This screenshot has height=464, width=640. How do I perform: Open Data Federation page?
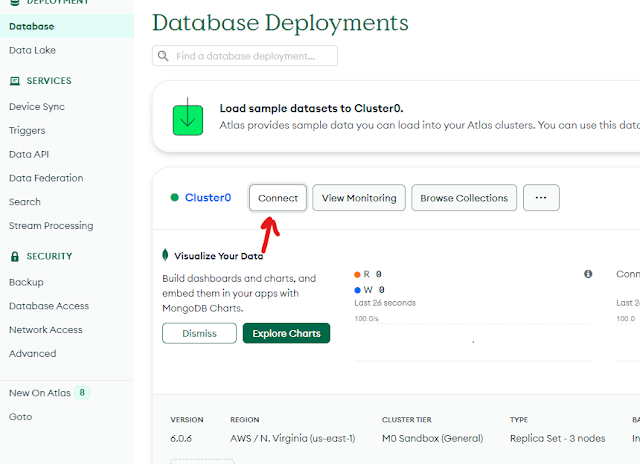[46, 178]
